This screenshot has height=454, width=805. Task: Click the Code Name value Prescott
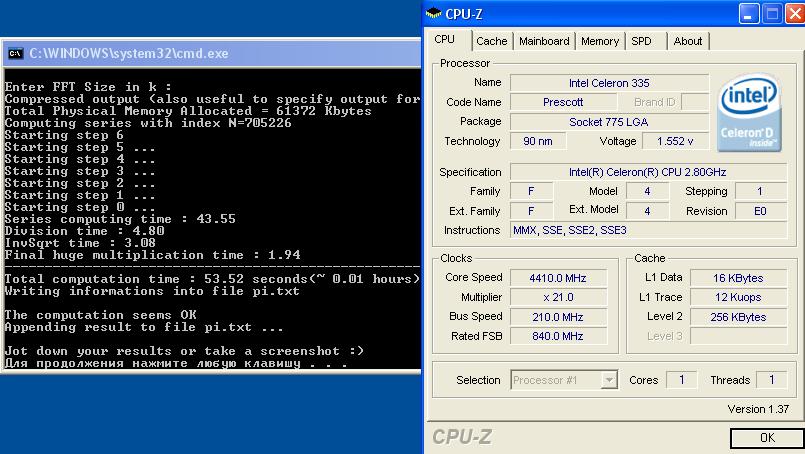563,102
